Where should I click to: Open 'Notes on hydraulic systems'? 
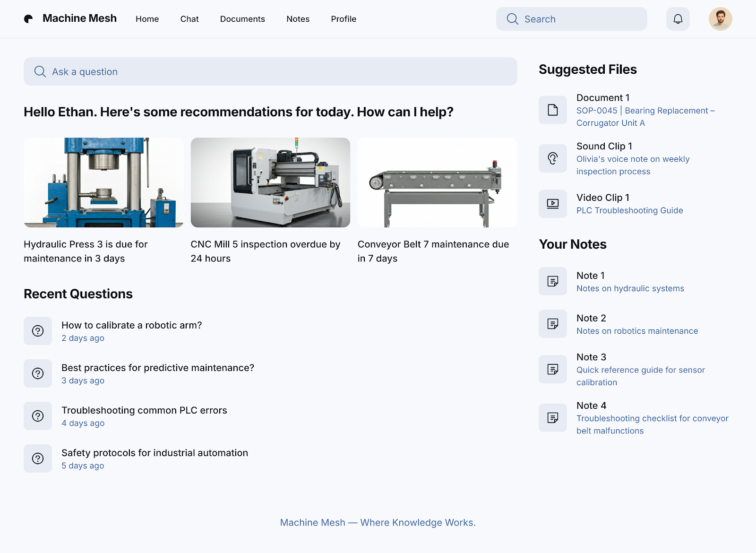pos(630,288)
